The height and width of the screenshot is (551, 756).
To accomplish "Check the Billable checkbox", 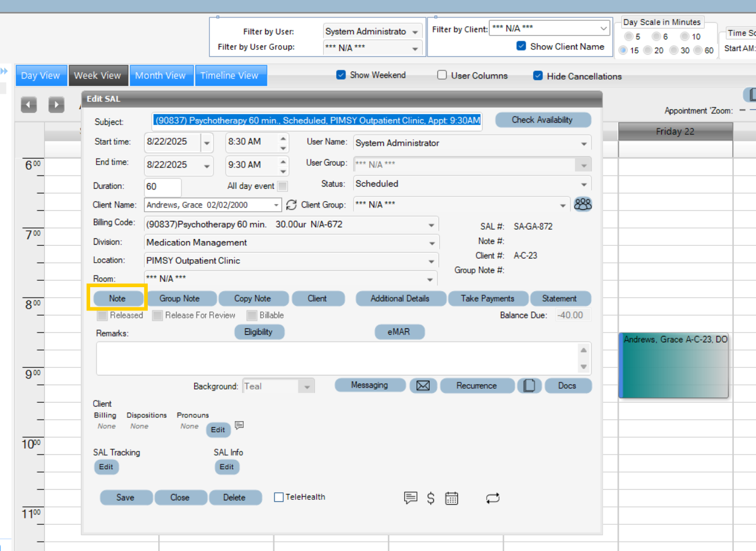I will [x=251, y=315].
